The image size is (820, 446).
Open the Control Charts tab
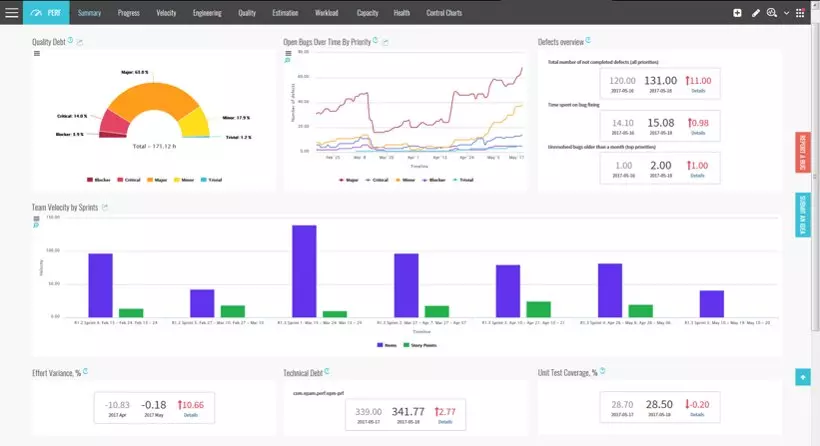[x=444, y=13]
